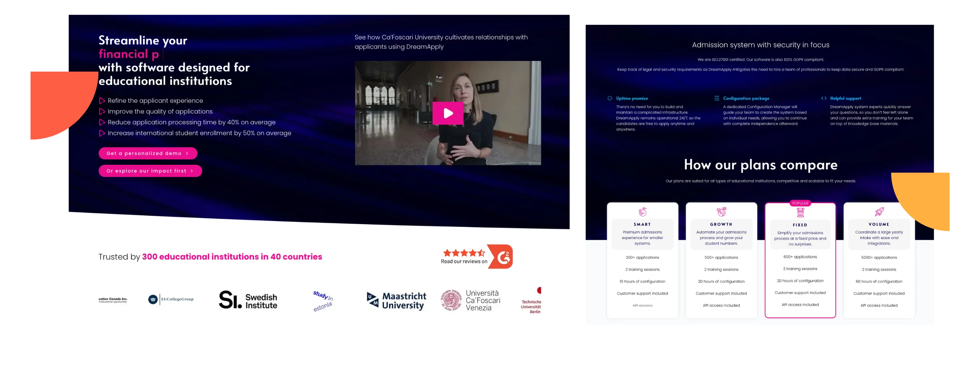Image resolution: width=980 pixels, height=374 pixels.
Task: Click '5000+ applications' in the VOLUME plan
Action: click(879, 258)
